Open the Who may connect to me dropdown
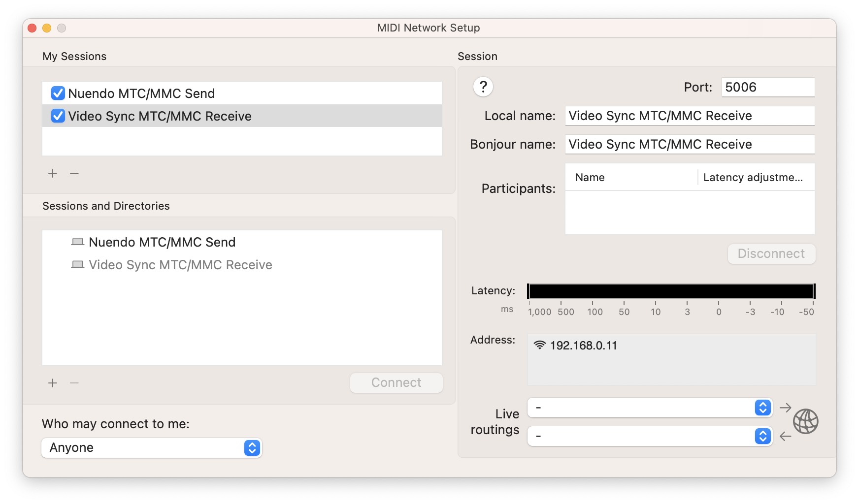The image size is (859, 504). (x=152, y=447)
